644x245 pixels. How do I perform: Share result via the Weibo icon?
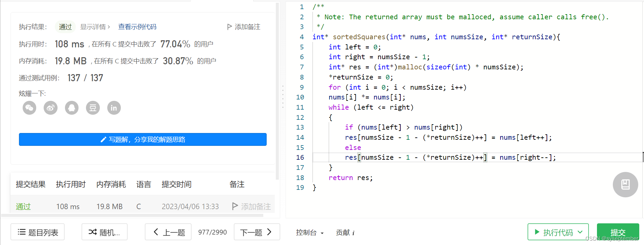[x=50, y=108]
